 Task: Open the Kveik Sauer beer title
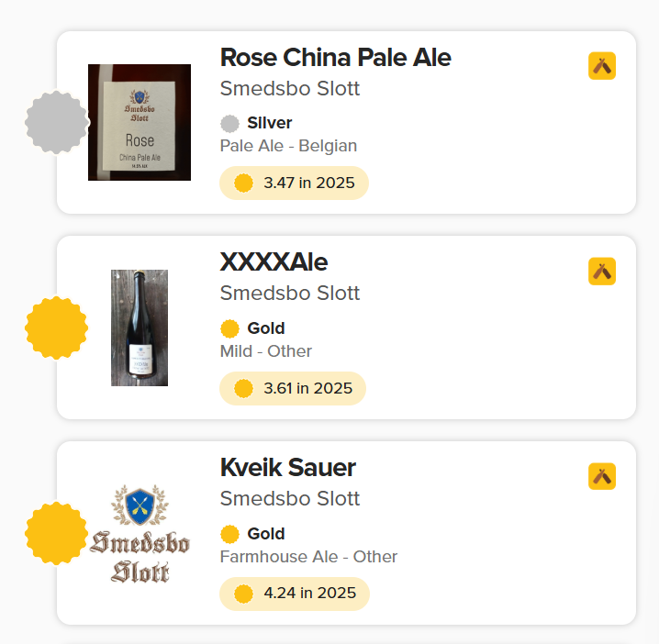287,468
